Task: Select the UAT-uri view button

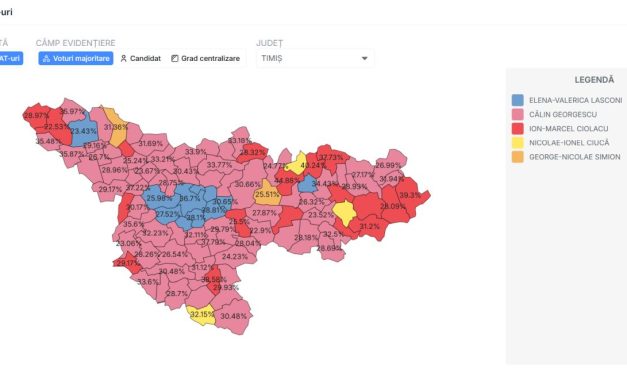Action: tap(10, 58)
